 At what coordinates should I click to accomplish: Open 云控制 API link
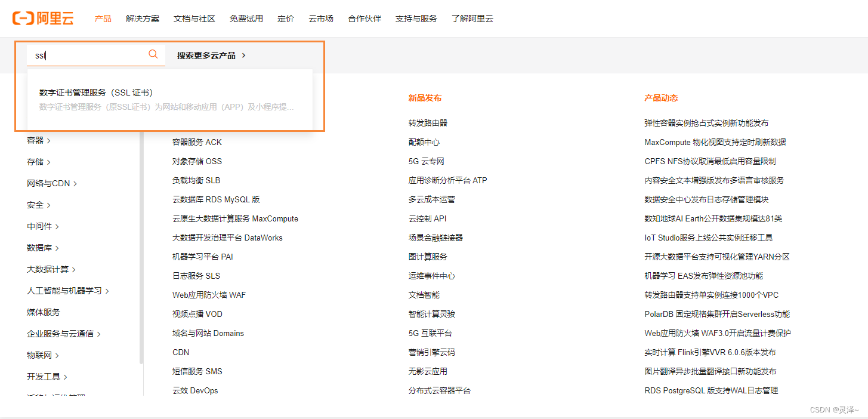coord(428,218)
